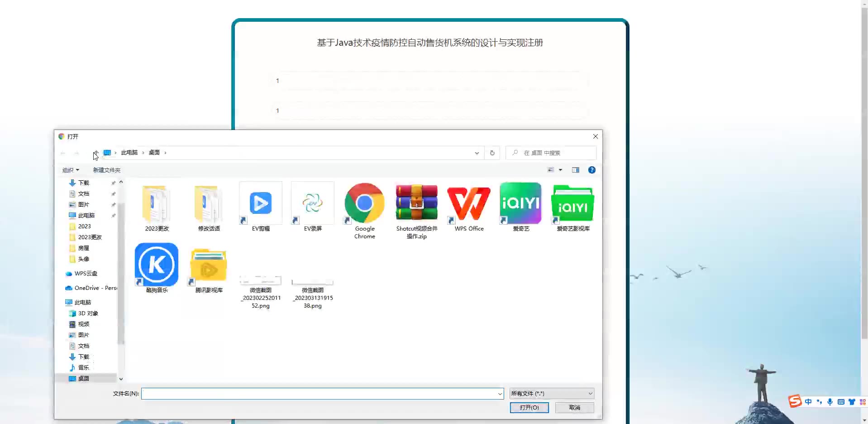Create a new folder with 新建文件夹
This screenshot has width=868, height=424.
point(107,170)
